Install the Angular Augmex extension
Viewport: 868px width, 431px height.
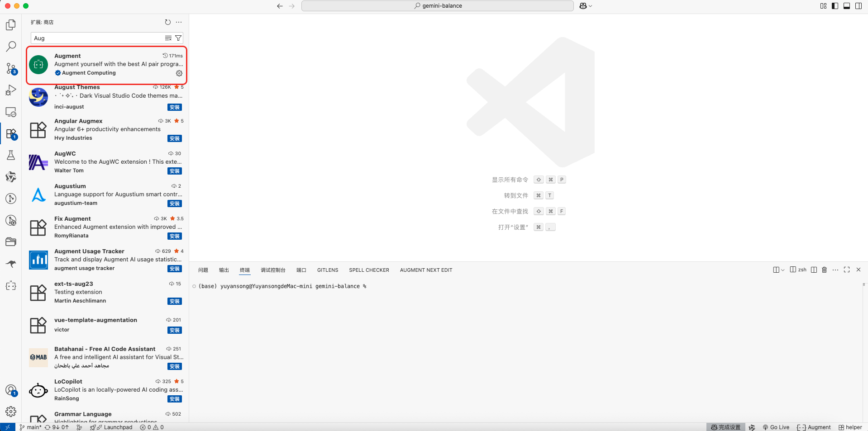(175, 138)
